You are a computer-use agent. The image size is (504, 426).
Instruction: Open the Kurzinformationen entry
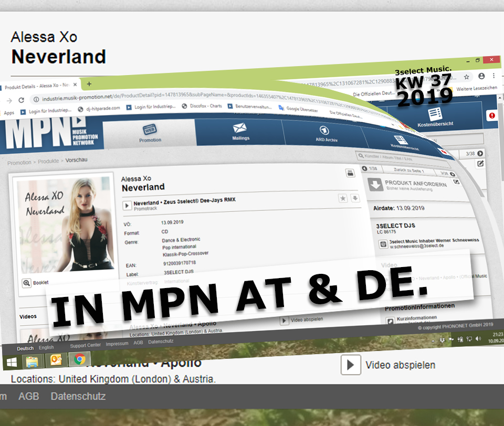coord(416,318)
